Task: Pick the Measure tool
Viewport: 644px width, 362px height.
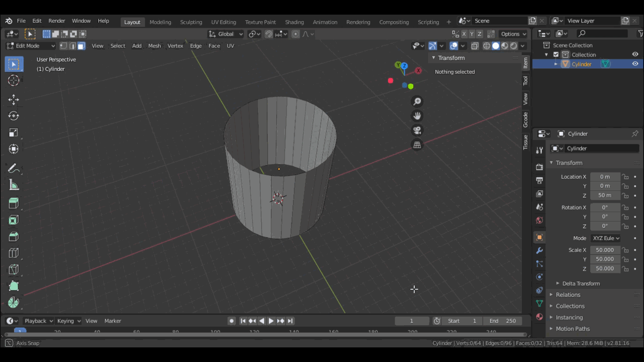Action: (14, 185)
